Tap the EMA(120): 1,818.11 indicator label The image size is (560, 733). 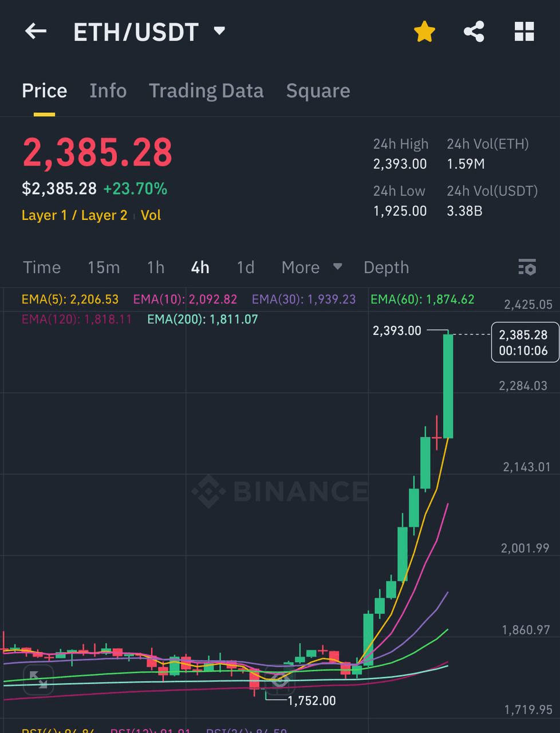pos(77,319)
